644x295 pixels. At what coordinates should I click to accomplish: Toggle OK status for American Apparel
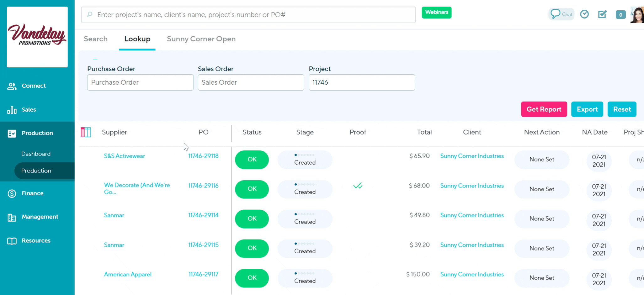click(x=252, y=278)
